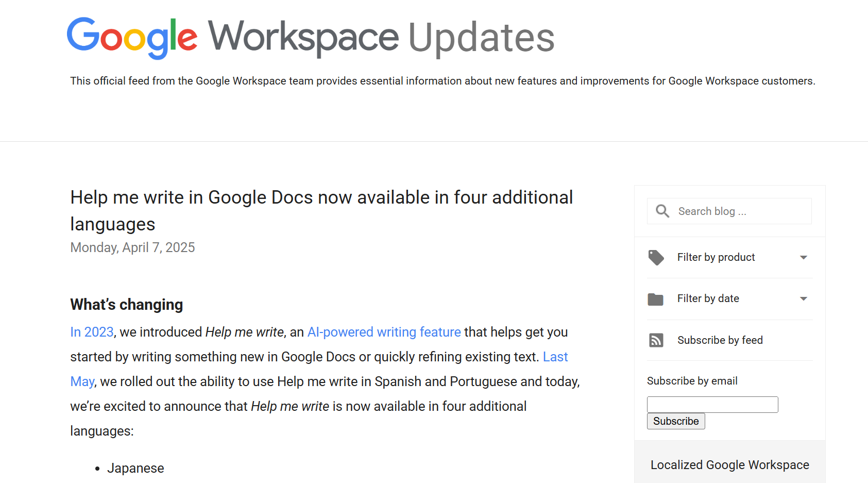This screenshot has height=483, width=868.
Task: Click the magnifying glass search icon
Action: pyautogui.click(x=662, y=211)
